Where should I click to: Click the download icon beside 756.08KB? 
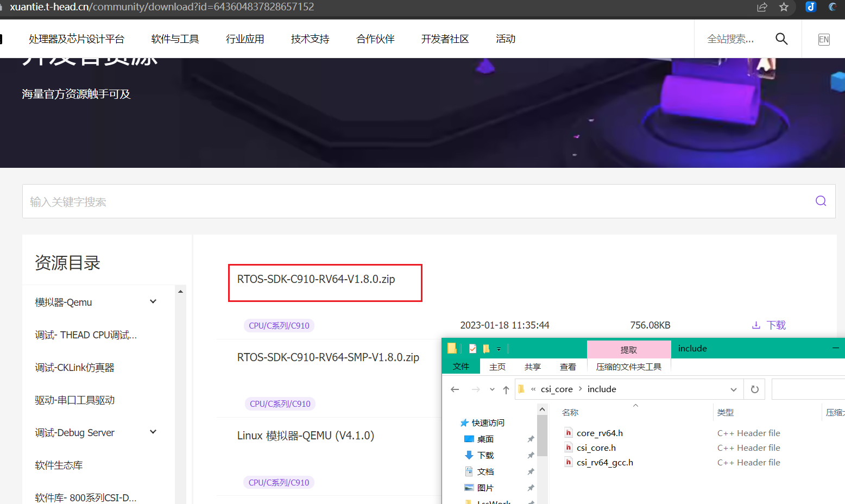(x=756, y=325)
